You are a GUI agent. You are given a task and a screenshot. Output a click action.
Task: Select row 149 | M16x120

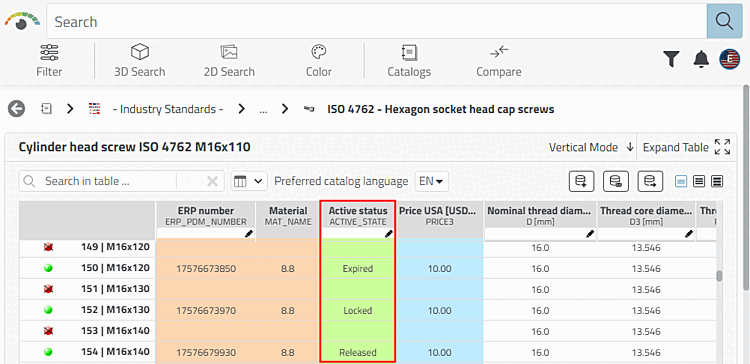tap(115, 247)
